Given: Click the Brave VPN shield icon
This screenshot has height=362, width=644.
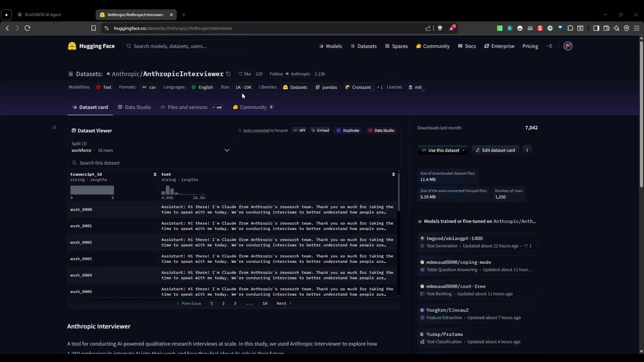Looking at the screenshot, I should point(626,28).
